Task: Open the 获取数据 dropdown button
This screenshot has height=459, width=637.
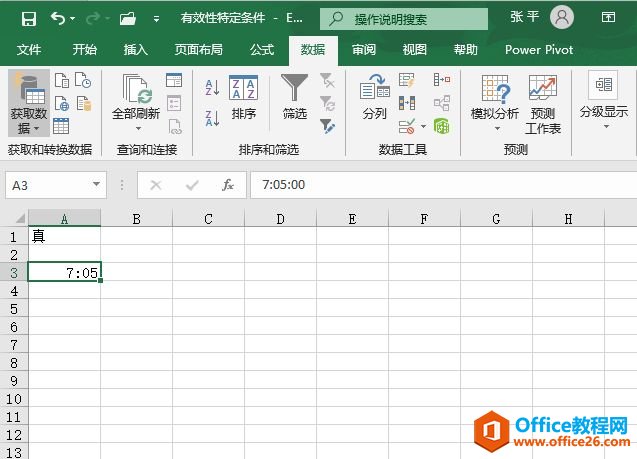Action: coord(28,103)
